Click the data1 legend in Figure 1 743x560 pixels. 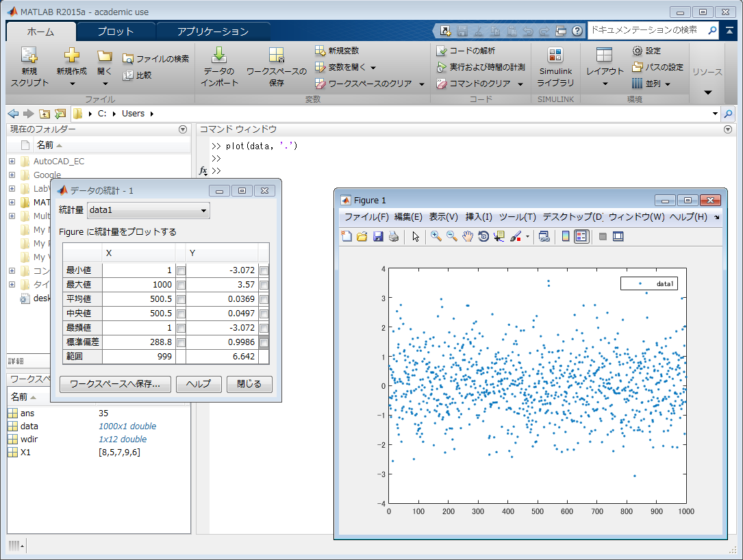click(649, 284)
